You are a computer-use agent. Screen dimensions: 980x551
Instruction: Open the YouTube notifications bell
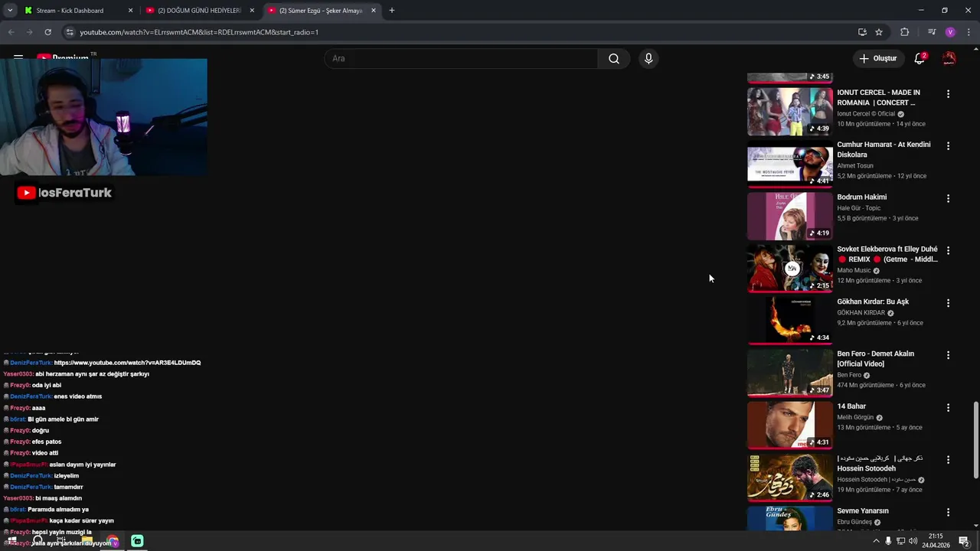point(920,59)
